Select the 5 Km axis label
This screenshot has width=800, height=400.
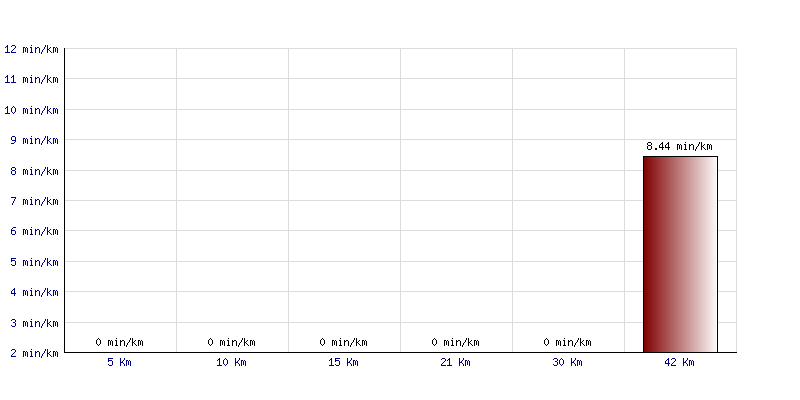(x=119, y=362)
